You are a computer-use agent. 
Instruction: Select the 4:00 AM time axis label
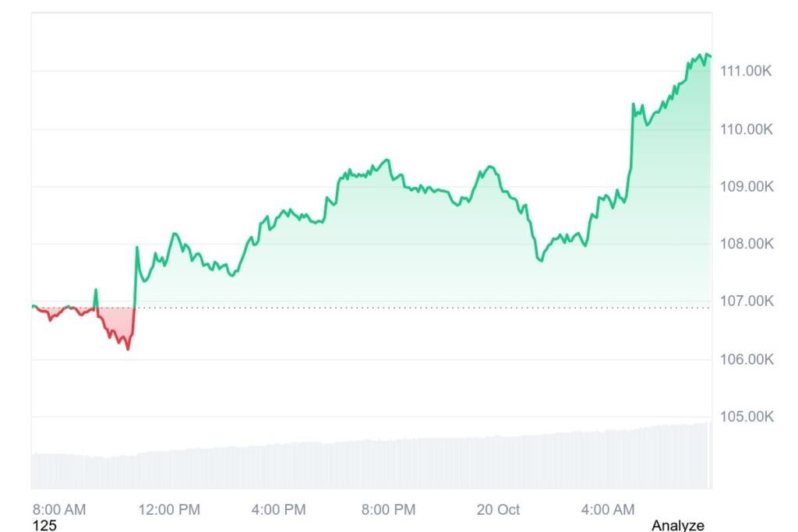[x=608, y=509]
